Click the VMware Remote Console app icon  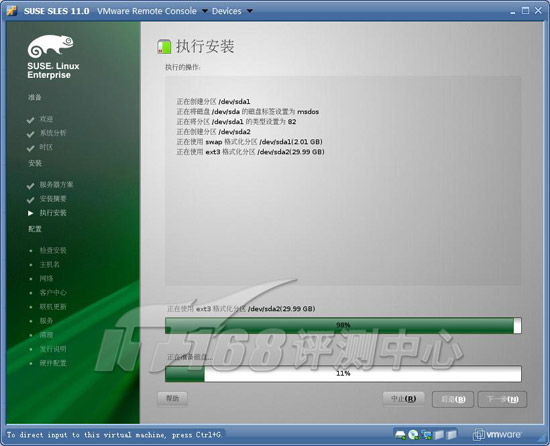tap(12, 11)
